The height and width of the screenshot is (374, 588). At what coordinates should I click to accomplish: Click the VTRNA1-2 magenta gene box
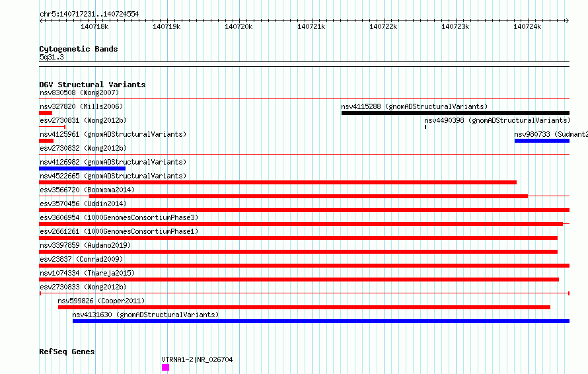click(x=165, y=367)
